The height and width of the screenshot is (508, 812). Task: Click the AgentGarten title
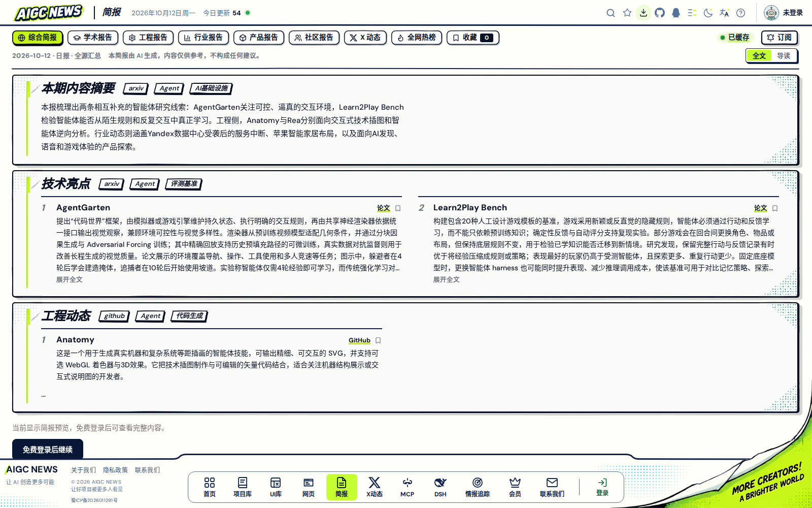pyautogui.click(x=83, y=208)
